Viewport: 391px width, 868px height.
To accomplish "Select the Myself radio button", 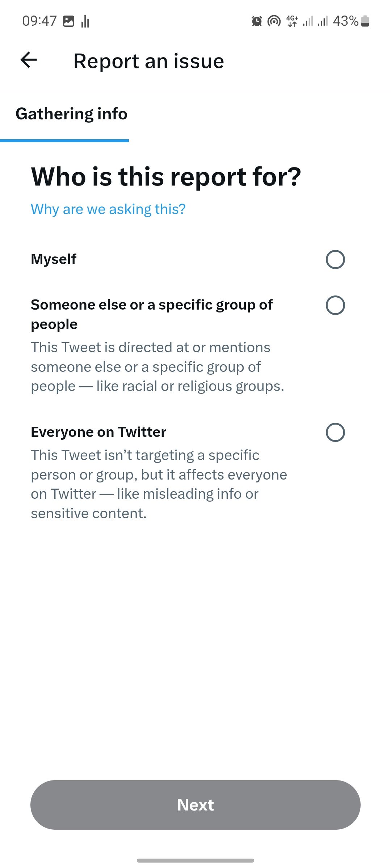I will [x=335, y=259].
